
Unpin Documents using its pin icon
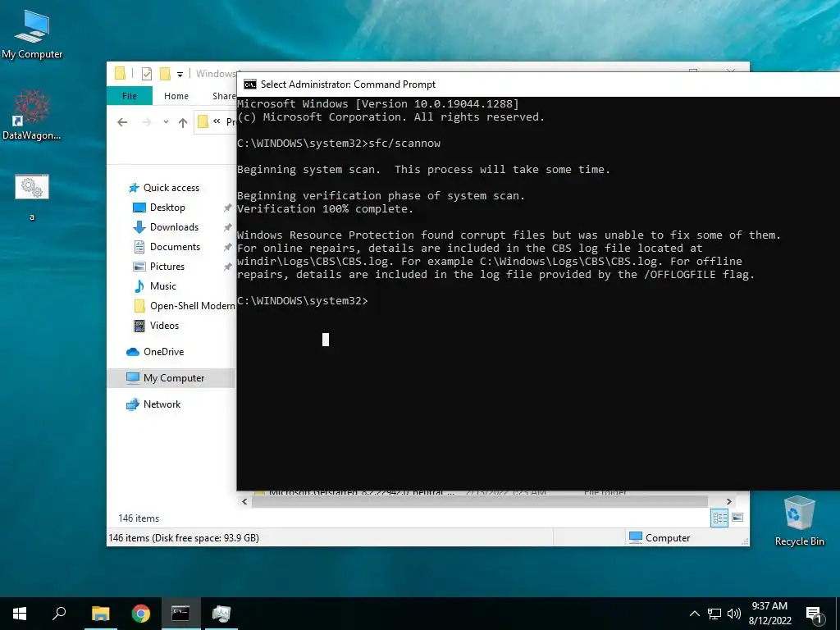point(228,247)
